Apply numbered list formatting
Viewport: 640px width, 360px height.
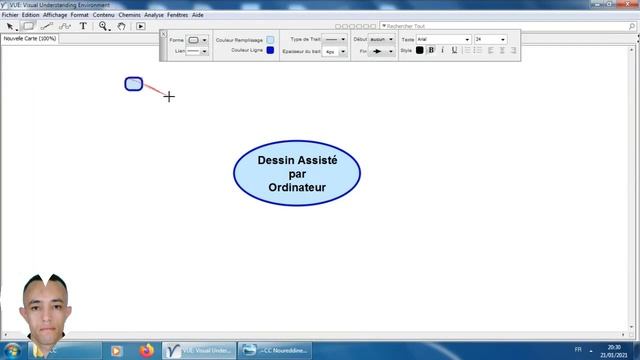tap(468, 51)
